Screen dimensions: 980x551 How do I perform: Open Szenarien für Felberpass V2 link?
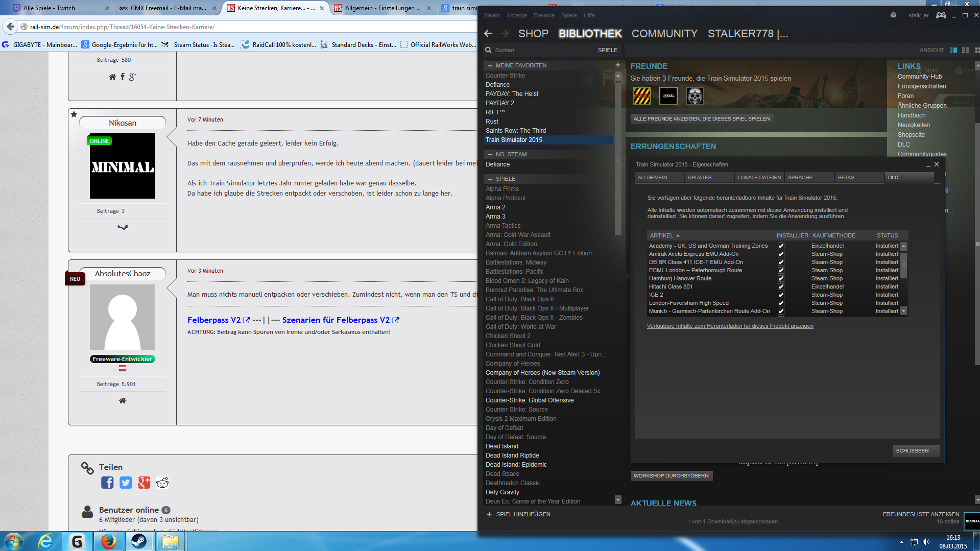pyautogui.click(x=340, y=320)
